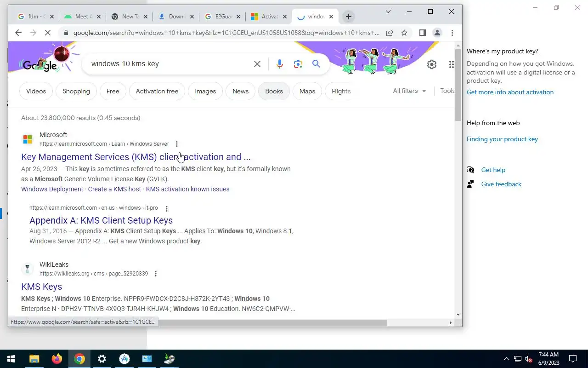
Task: Go back using Chrome's back arrow
Action: [x=18, y=33]
